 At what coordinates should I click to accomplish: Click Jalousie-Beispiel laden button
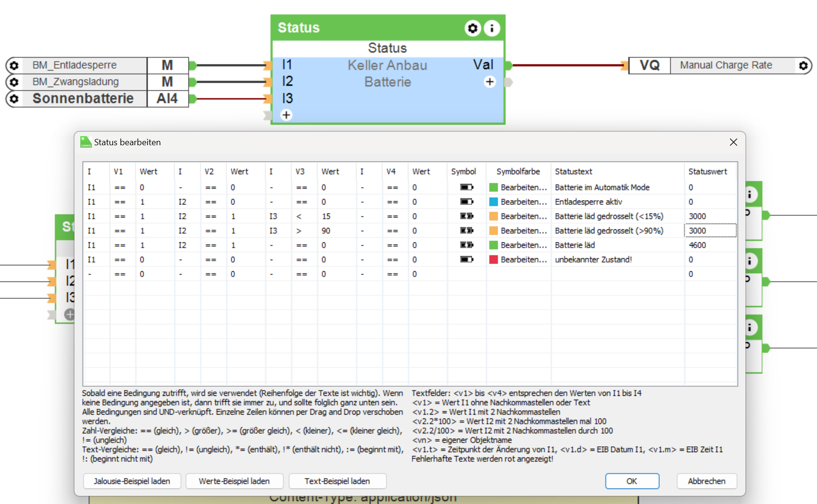coord(132,481)
